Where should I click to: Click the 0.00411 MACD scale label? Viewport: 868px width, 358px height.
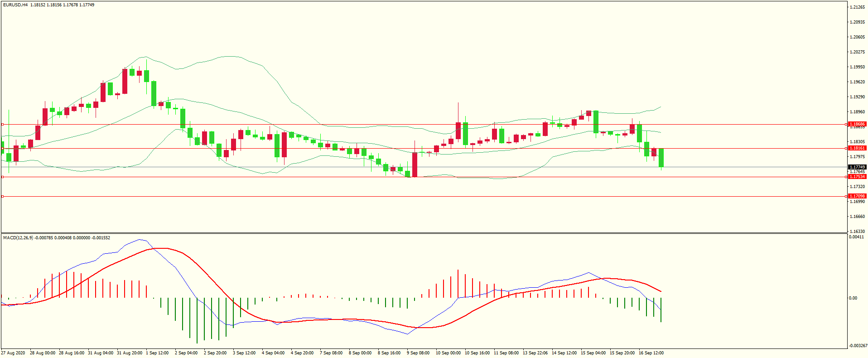856,237
